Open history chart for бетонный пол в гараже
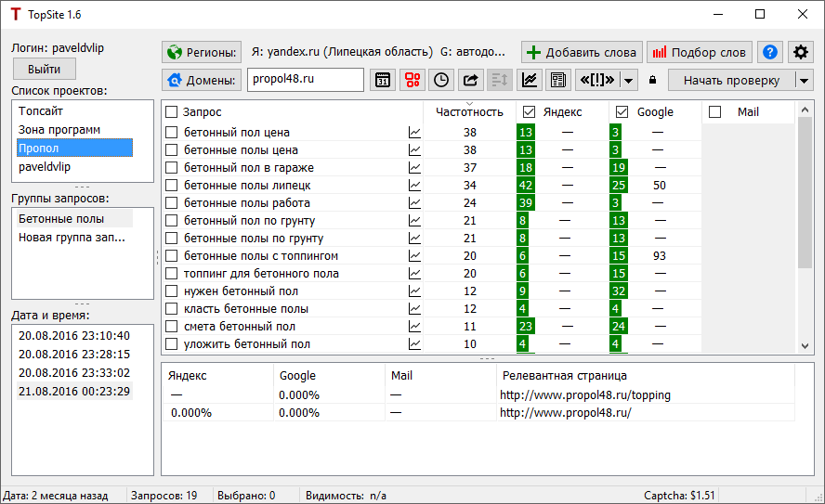 [414, 168]
